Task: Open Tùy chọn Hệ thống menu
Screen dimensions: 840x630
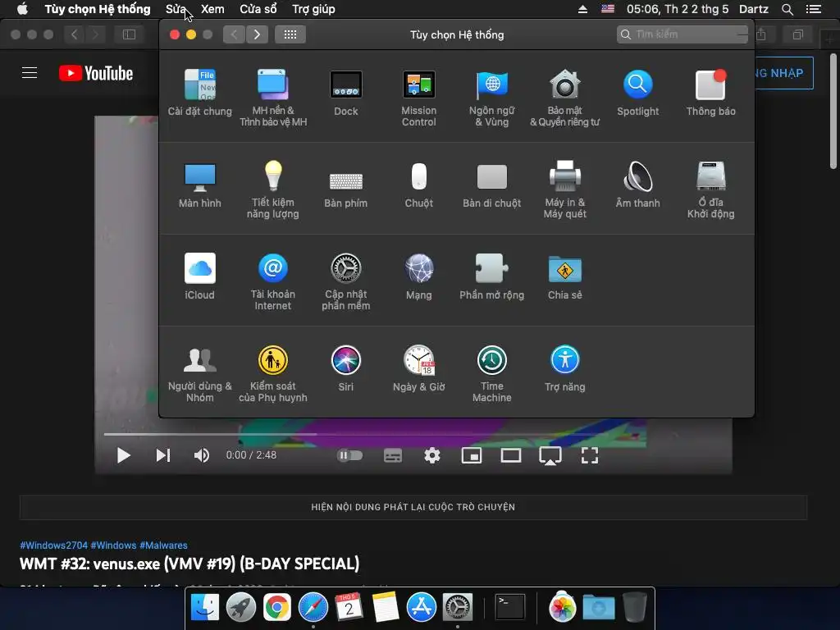Action: pos(98,9)
